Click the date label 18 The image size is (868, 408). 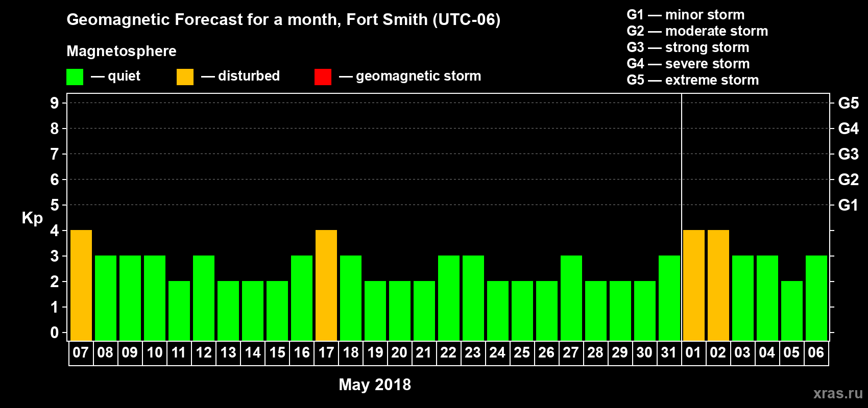pos(350,353)
